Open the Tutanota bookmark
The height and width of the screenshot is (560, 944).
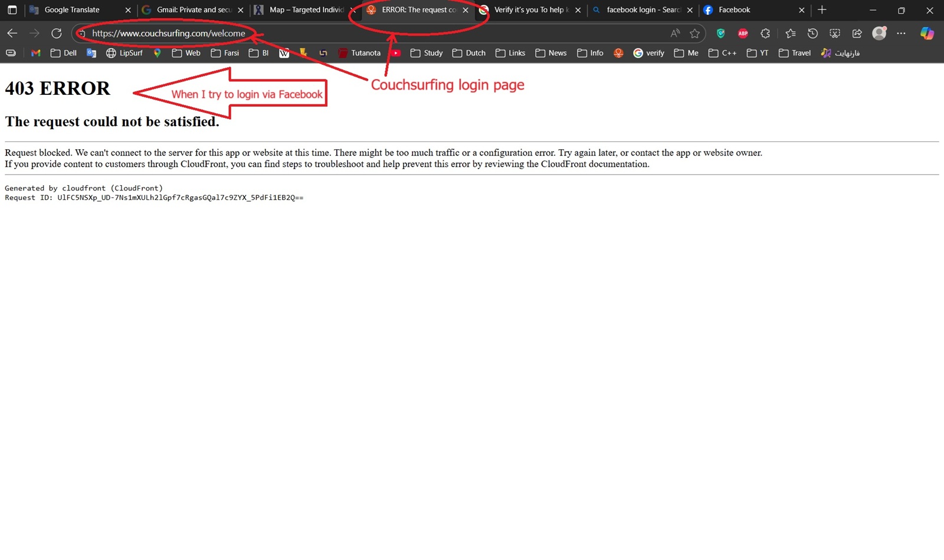359,53
